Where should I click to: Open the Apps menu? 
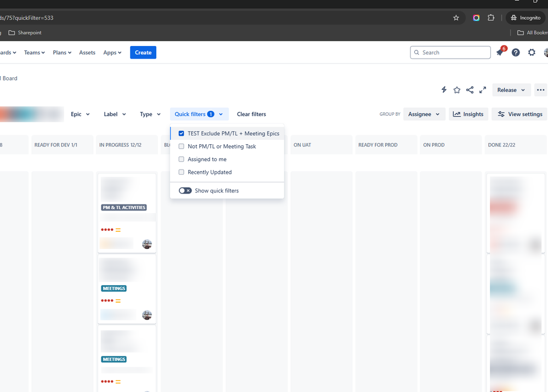pos(112,53)
